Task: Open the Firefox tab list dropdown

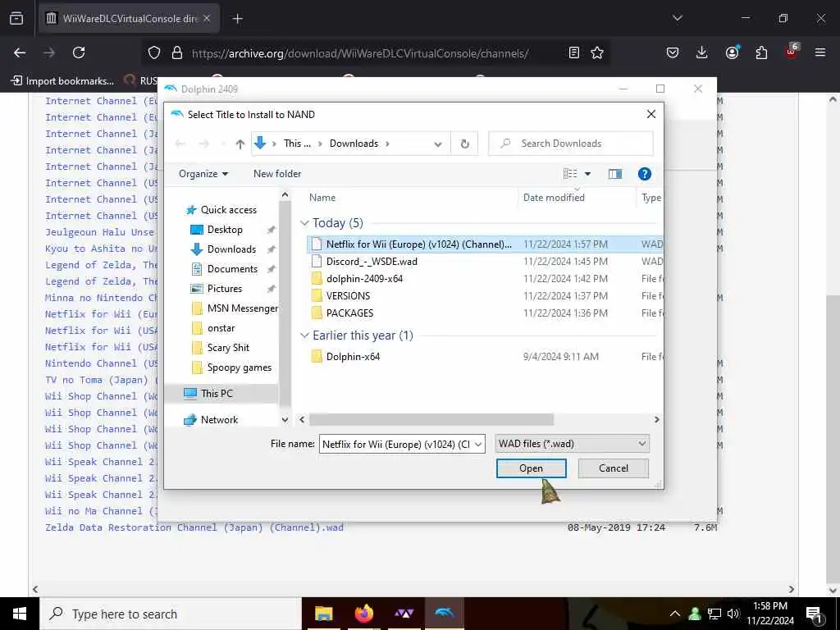Action: (x=677, y=18)
